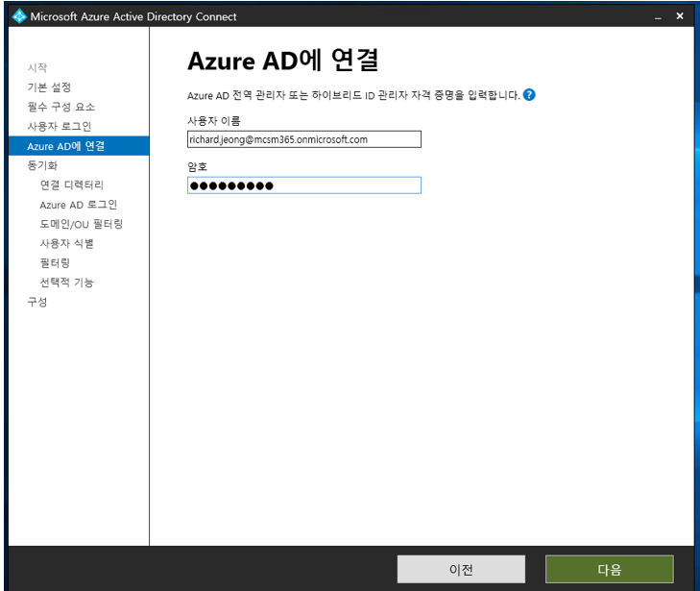Viewport: 700px width, 591px height.
Task: Select 필터링 sub-step in sidebar
Action: point(55,263)
